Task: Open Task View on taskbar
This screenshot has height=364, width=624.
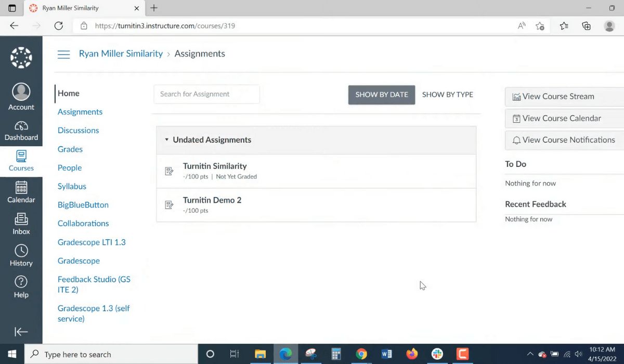Action: click(235, 354)
